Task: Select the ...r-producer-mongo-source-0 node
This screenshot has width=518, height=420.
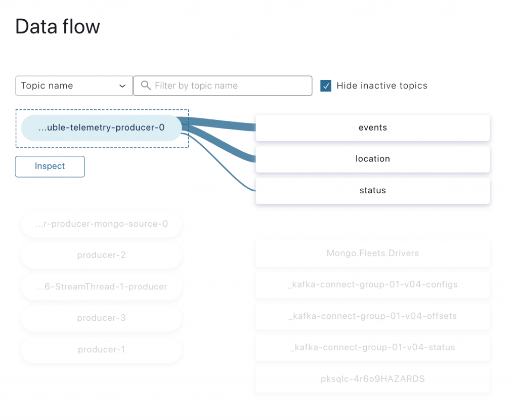Action: 101,224
